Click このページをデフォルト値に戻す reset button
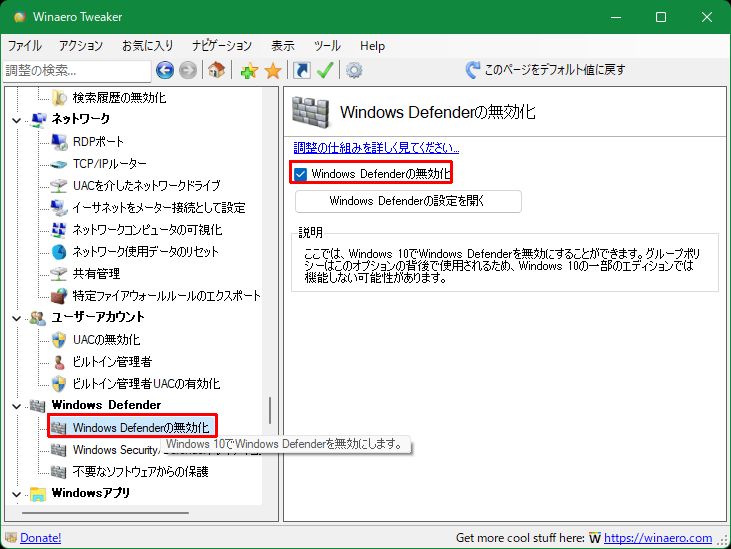The height and width of the screenshot is (549, 731). coord(546,70)
